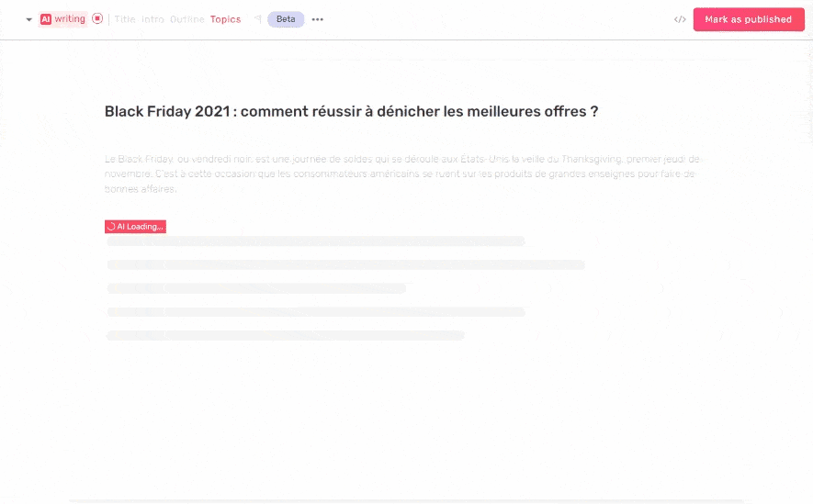The width and height of the screenshot is (813, 504).
Task: Open the three-dot more options menu
Action: point(317,19)
